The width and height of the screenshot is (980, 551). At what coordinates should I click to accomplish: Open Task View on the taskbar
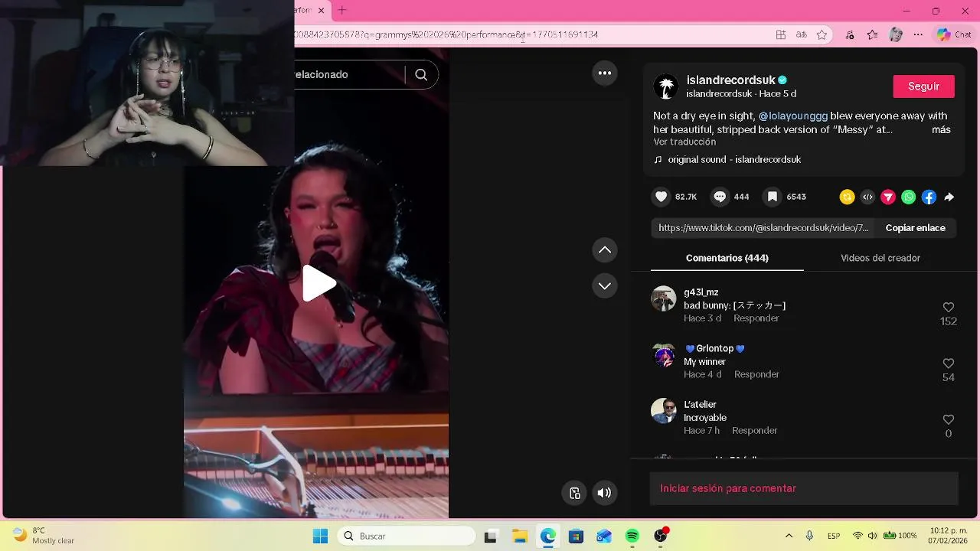click(491, 536)
